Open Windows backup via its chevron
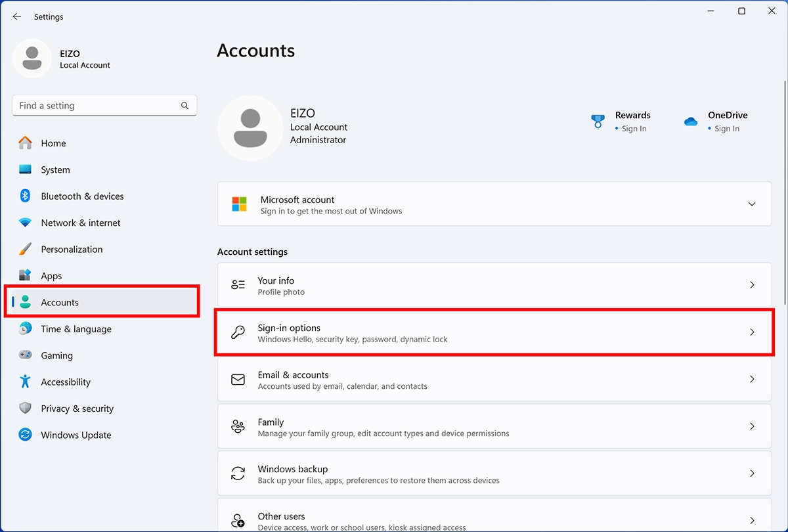The image size is (788, 532). [752, 474]
